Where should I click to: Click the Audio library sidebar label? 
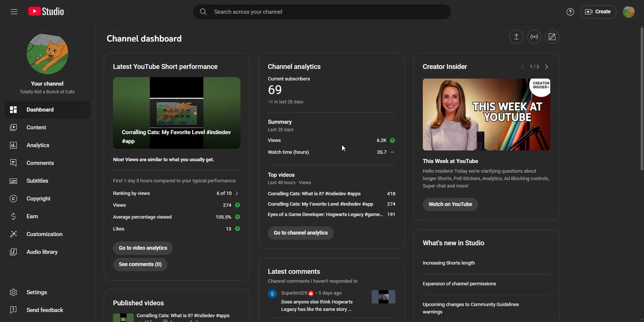[x=42, y=252]
